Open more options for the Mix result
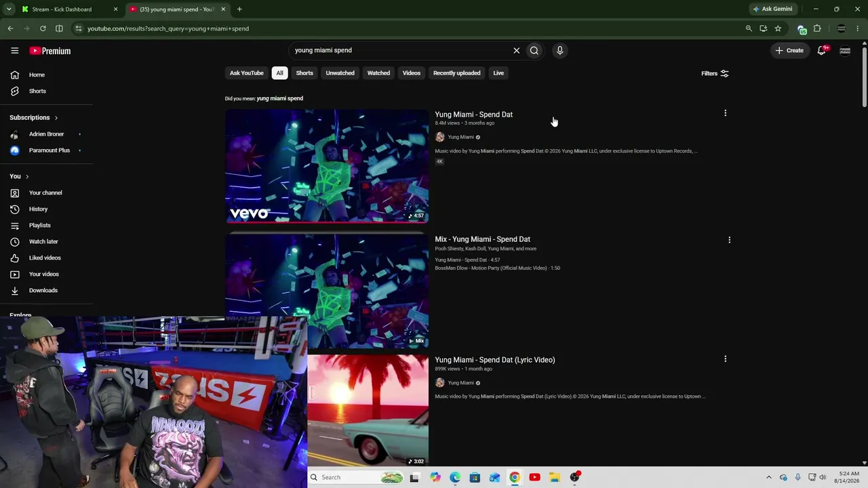This screenshot has height=488, width=868. coord(729,240)
